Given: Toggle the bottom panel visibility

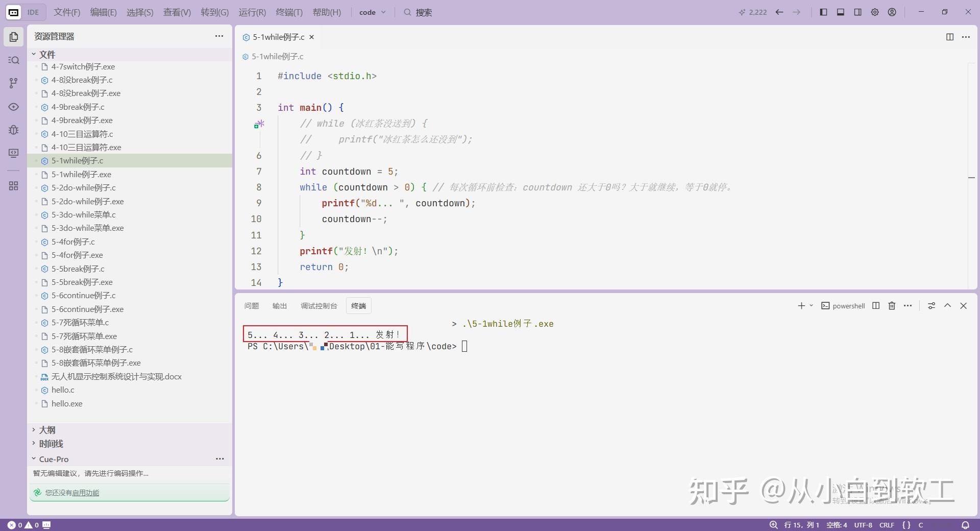Looking at the screenshot, I should tap(841, 12).
